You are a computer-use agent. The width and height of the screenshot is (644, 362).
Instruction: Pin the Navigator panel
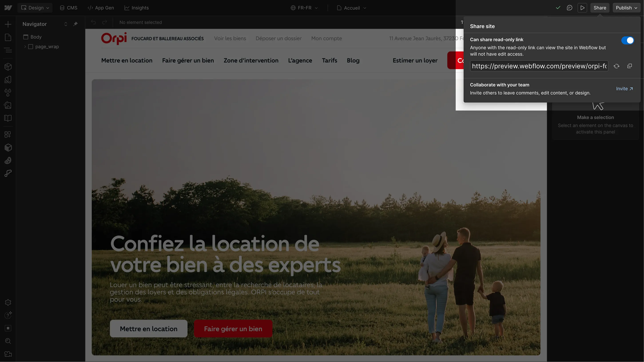point(75,24)
